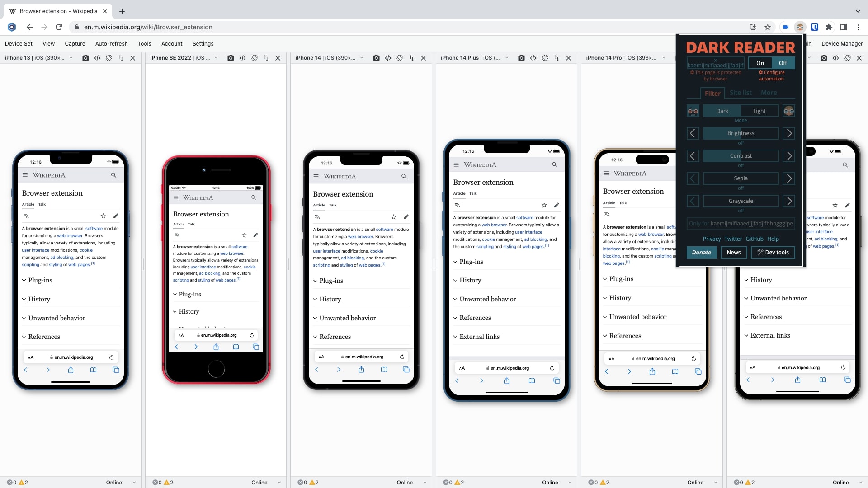Open the Online network dropdown under iPhone 13
Screen dimensions: 868x488
click(x=121, y=483)
